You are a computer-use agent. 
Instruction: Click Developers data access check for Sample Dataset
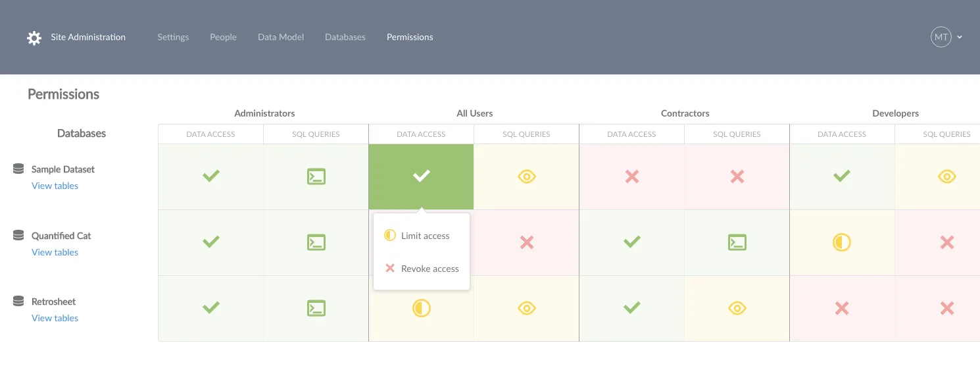842,176
